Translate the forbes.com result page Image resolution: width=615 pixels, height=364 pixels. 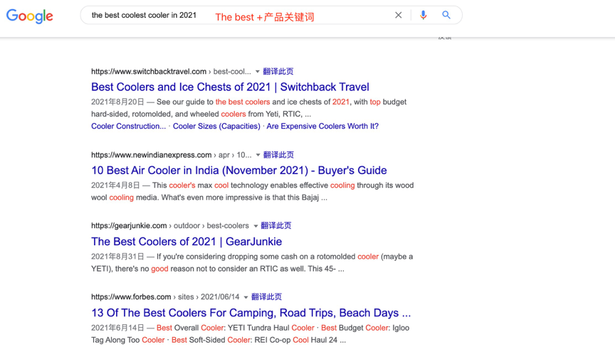(266, 297)
